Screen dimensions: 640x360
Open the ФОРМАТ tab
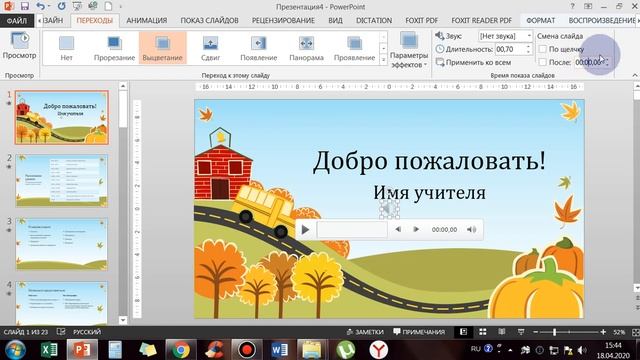(540, 20)
